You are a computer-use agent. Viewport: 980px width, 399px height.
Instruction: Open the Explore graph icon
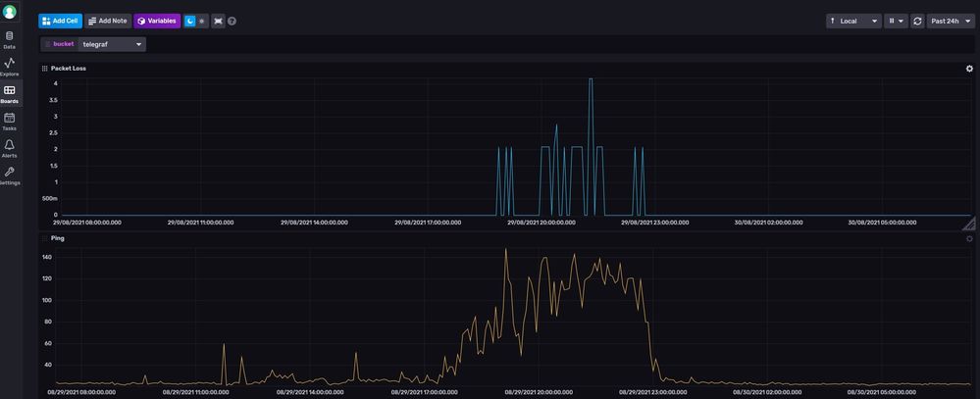(10, 67)
